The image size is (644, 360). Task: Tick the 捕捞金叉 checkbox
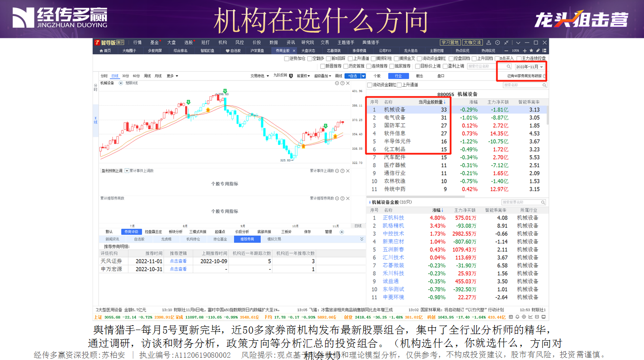[x=396, y=58]
